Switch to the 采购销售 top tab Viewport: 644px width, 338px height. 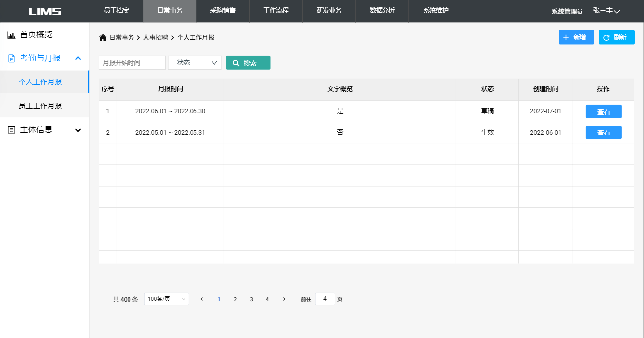223,11
